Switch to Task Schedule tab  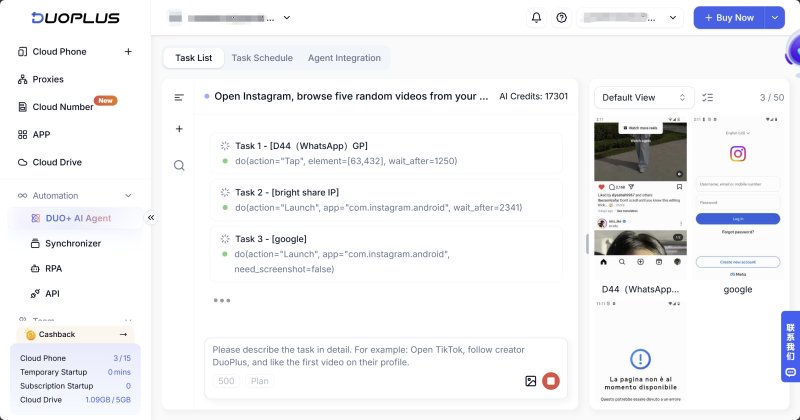[x=262, y=58]
